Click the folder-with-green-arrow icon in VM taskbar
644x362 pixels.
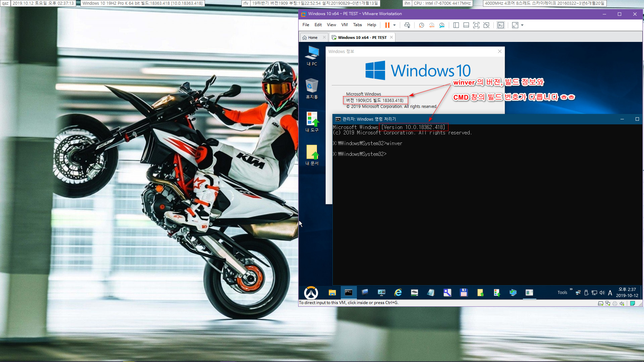(480, 293)
